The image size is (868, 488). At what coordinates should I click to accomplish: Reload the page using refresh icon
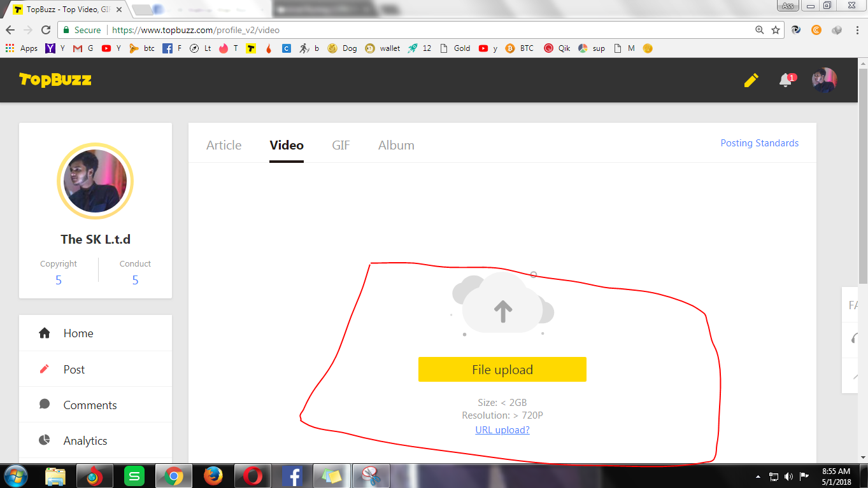pyautogui.click(x=46, y=30)
